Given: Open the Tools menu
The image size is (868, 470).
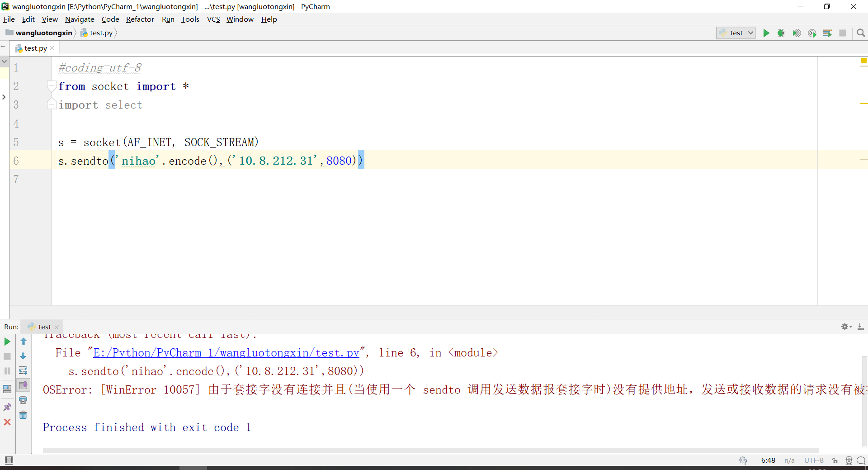Looking at the screenshot, I should [x=190, y=19].
